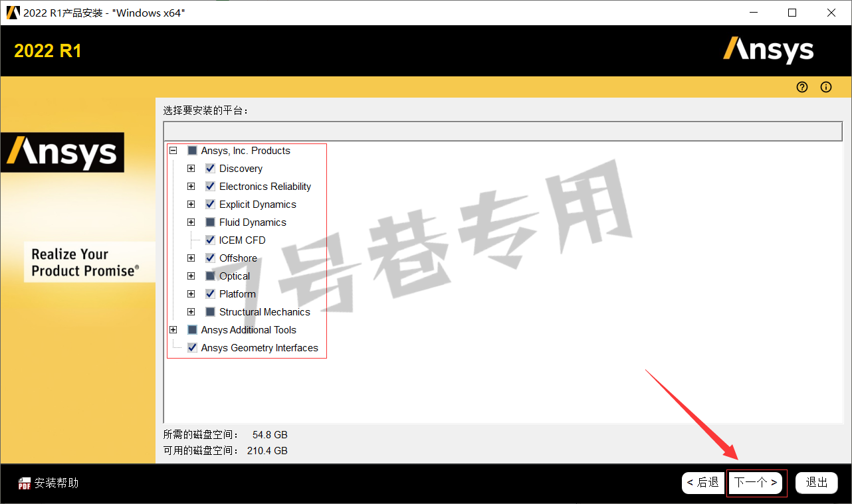The height and width of the screenshot is (504, 852).
Task: Click the Ansys logo in the header
Action: [x=768, y=50]
